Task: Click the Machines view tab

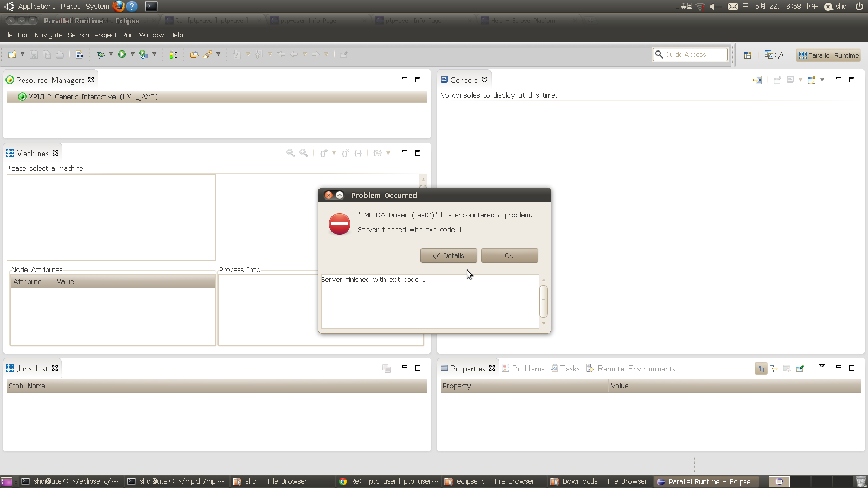Action: pyautogui.click(x=32, y=153)
